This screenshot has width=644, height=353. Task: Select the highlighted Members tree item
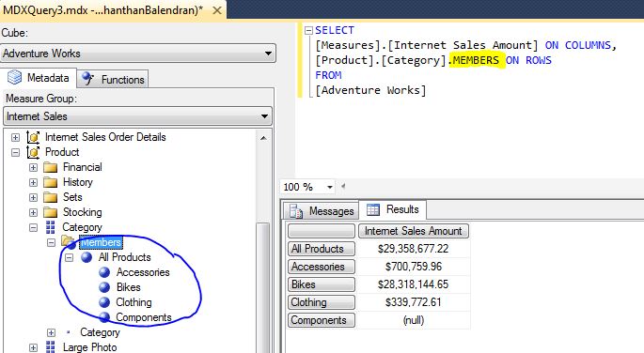click(101, 242)
